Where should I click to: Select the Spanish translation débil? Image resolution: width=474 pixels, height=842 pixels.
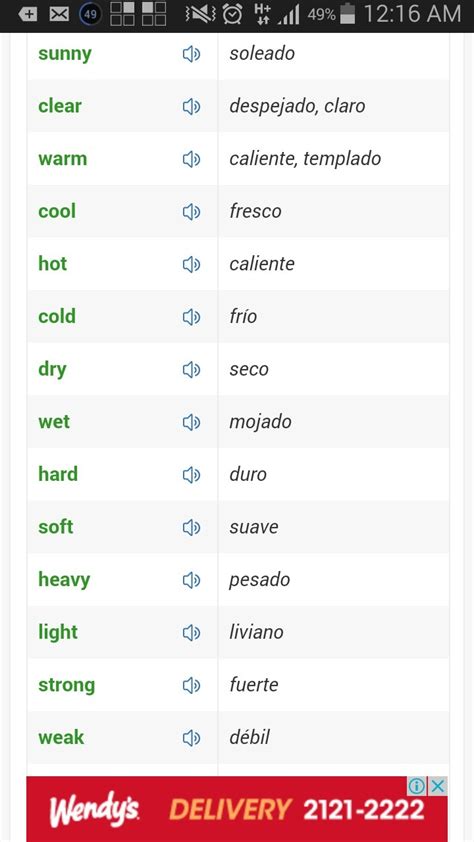(249, 737)
